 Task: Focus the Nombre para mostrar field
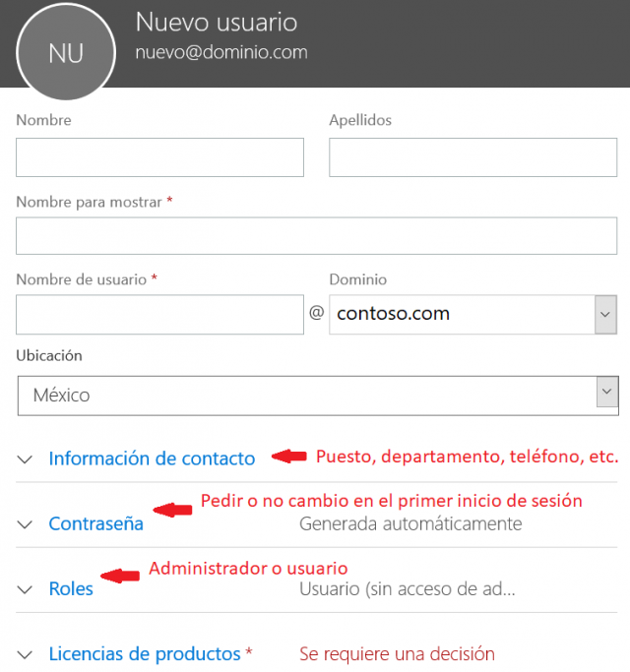coord(317,236)
